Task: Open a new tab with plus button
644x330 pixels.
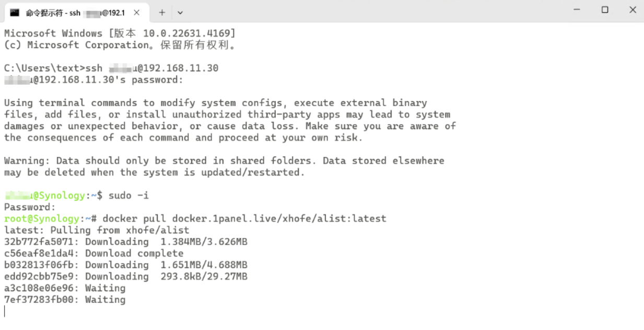Action: coord(162,13)
